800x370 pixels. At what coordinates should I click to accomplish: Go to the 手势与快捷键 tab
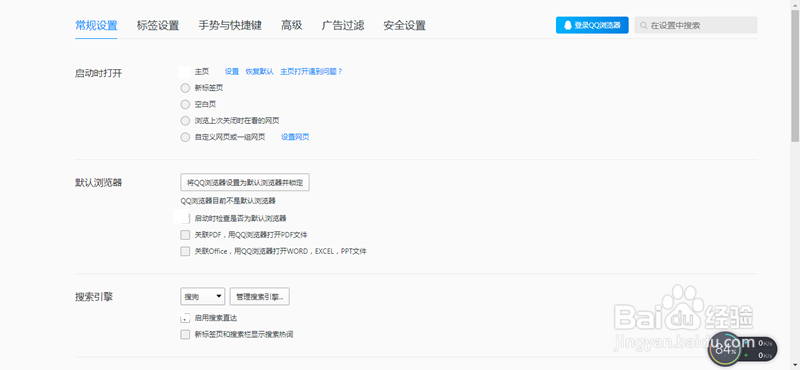pos(230,26)
